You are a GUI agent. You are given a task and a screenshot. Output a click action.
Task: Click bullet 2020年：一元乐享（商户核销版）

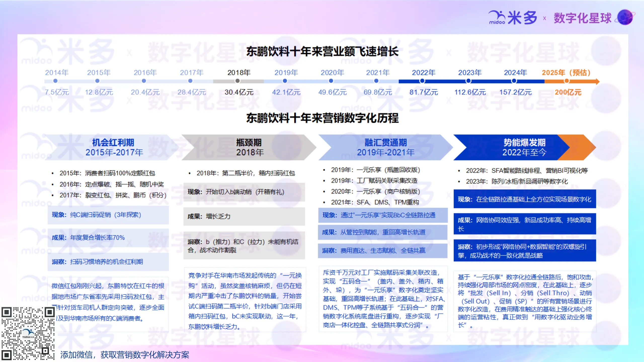(375, 192)
